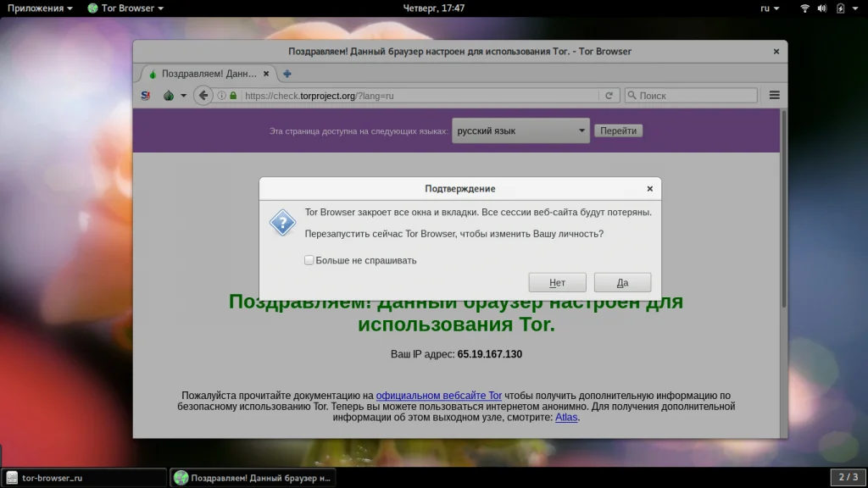Open a new tab with the plus icon
This screenshot has height=488, width=868.
[287, 74]
